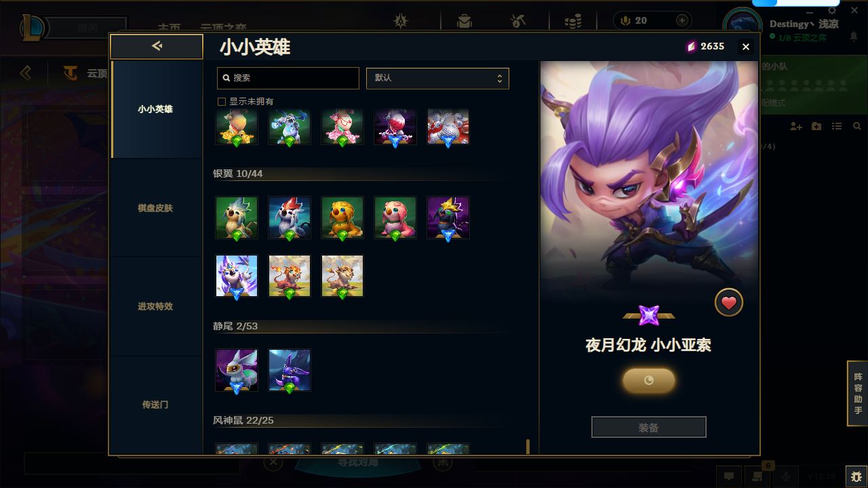Click the golden star-up button below 小小亚索
This screenshot has height=488, width=868.
(x=649, y=380)
